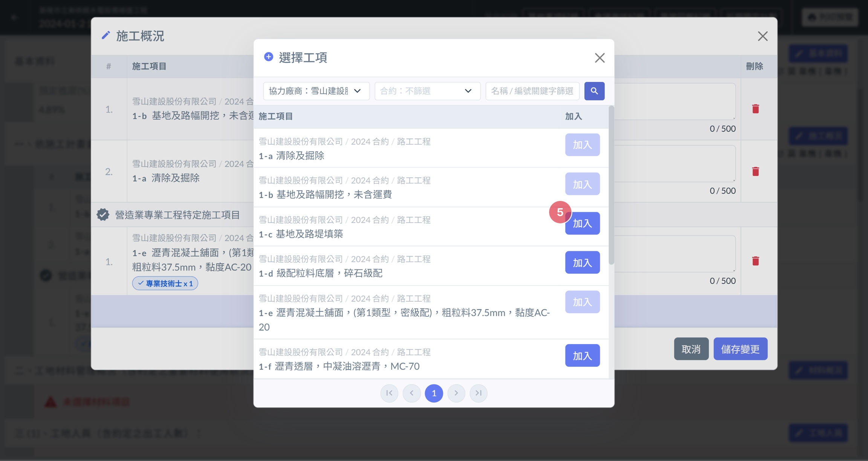The height and width of the screenshot is (461, 868).
Task: Jump to last page of results
Action: coord(478,393)
